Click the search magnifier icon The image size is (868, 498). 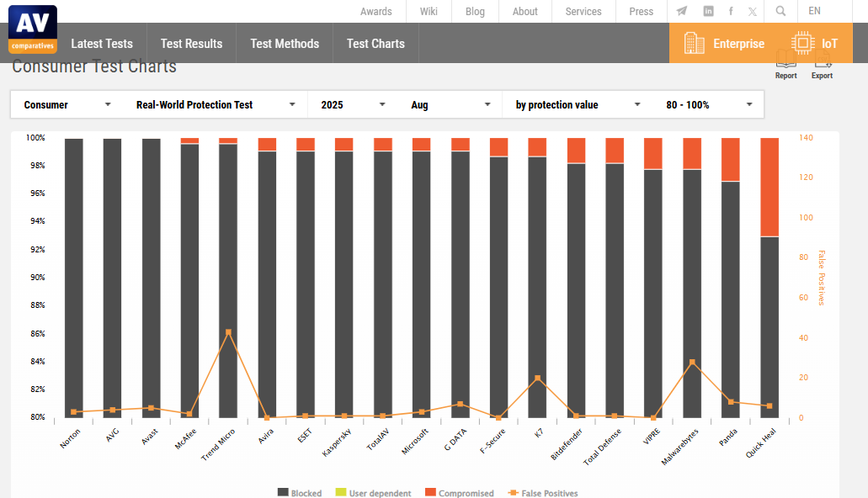click(x=780, y=11)
